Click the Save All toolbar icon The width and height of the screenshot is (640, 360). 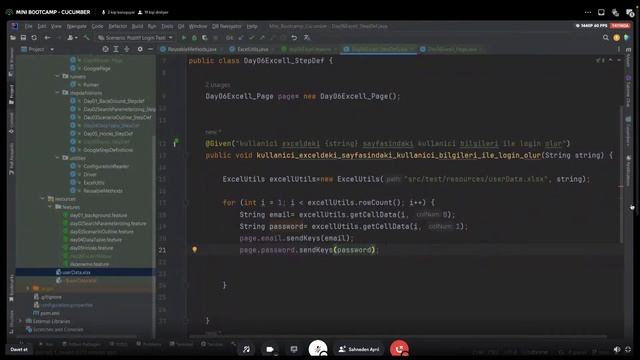coord(23,38)
